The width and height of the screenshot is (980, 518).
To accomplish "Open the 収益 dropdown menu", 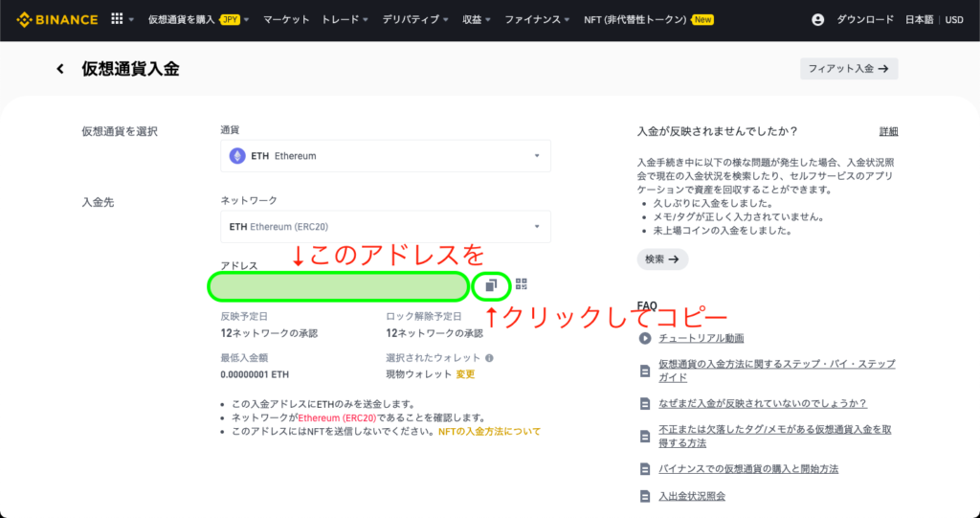I will coord(477,19).
